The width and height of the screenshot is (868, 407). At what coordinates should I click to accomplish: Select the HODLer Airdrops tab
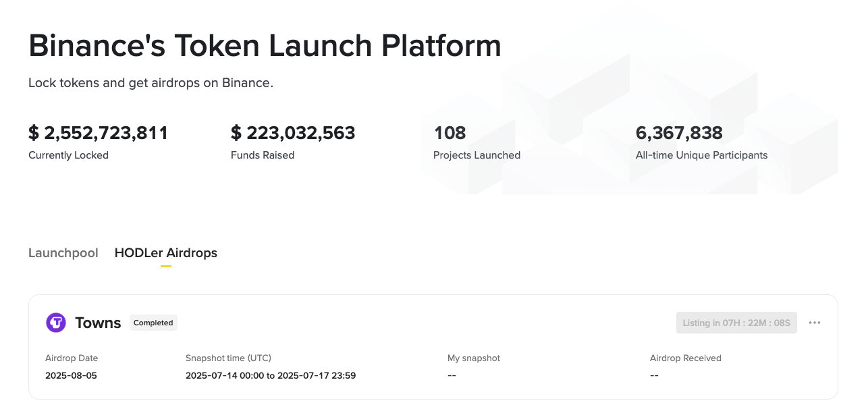(166, 253)
